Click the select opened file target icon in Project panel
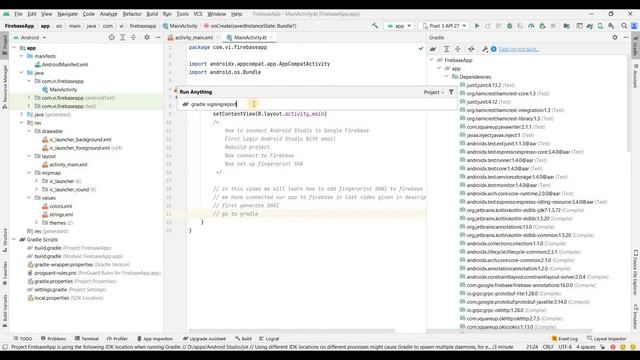640x360 pixels. (111, 38)
